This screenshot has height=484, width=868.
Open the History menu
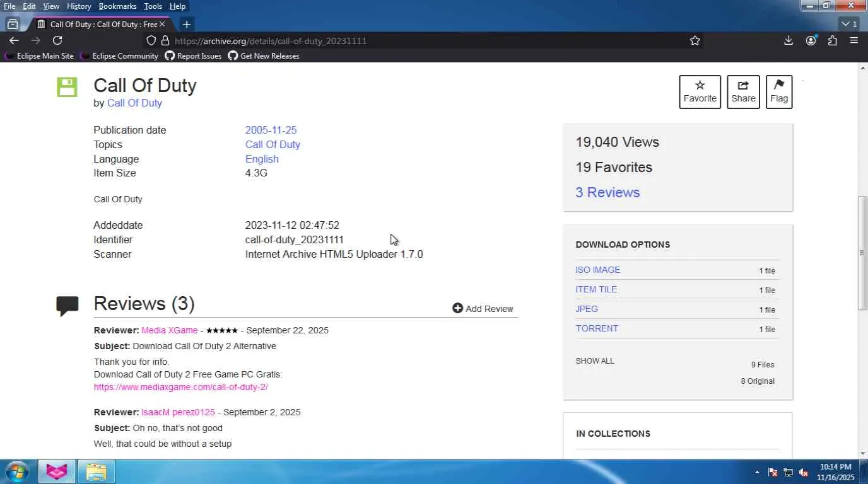pyautogui.click(x=79, y=6)
